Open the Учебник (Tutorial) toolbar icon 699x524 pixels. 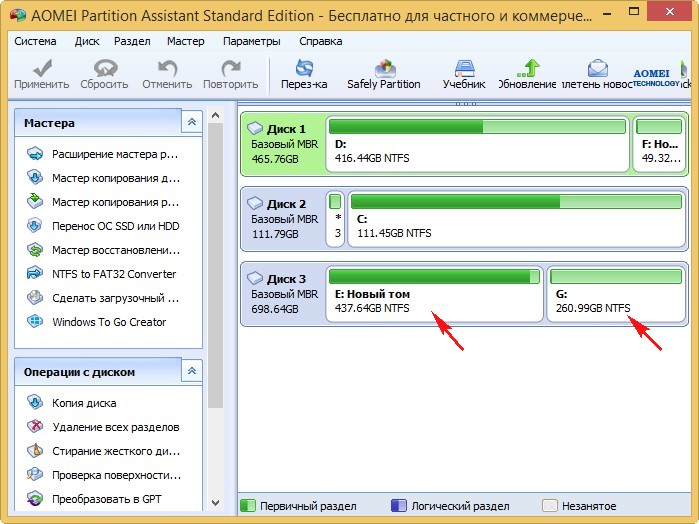464,68
